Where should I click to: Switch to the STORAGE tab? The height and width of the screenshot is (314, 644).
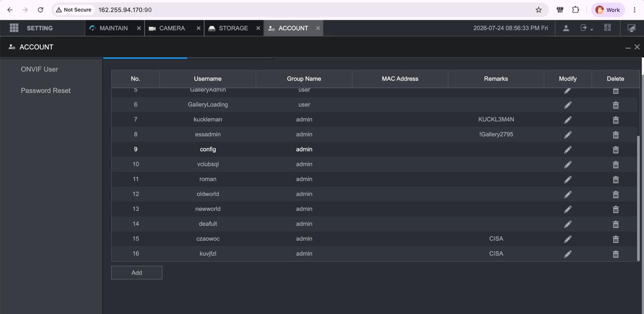(x=228, y=28)
